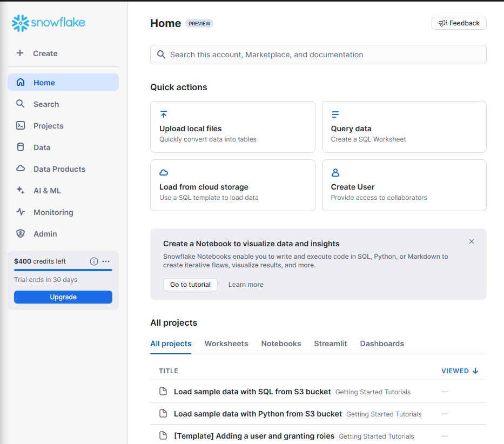The height and width of the screenshot is (444, 504).
Task: Click the upload arrow icon in Upload local files
Action: coord(164,114)
